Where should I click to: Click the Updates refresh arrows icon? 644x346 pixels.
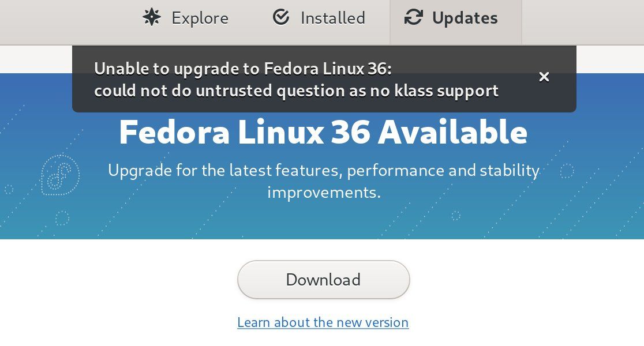[x=413, y=18]
